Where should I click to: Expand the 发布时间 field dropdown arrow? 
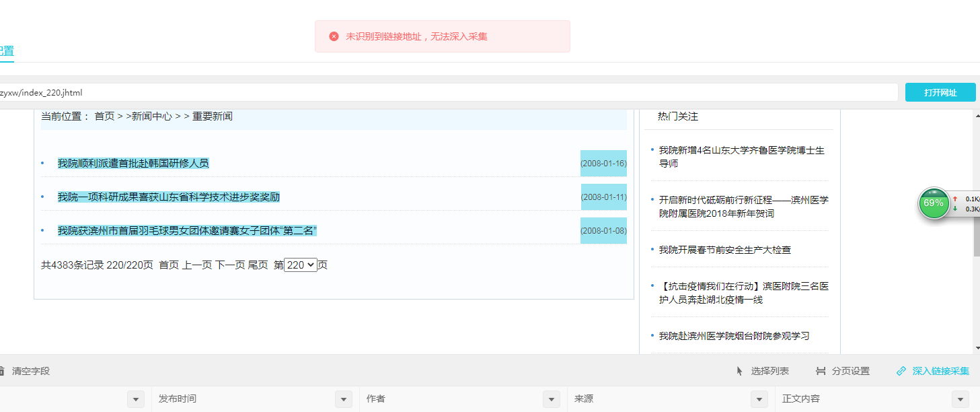click(344, 399)
